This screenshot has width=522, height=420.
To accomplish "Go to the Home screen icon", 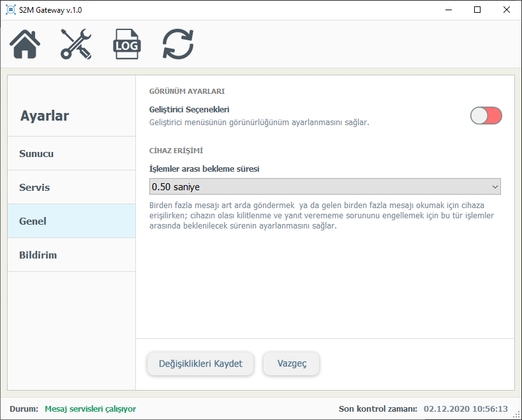I will pyautogui.click(x=26, y=45).
